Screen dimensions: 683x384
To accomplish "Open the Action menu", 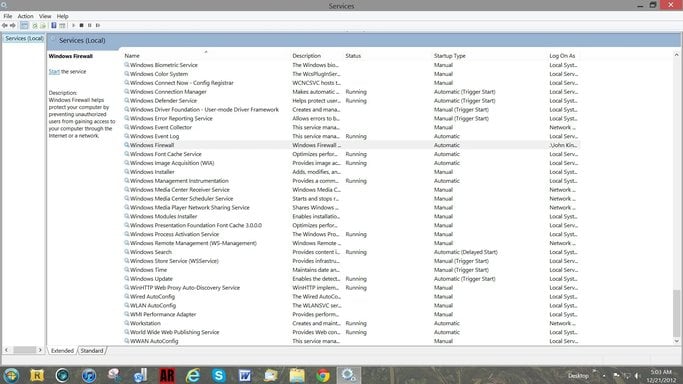I will tap(25, 16).
